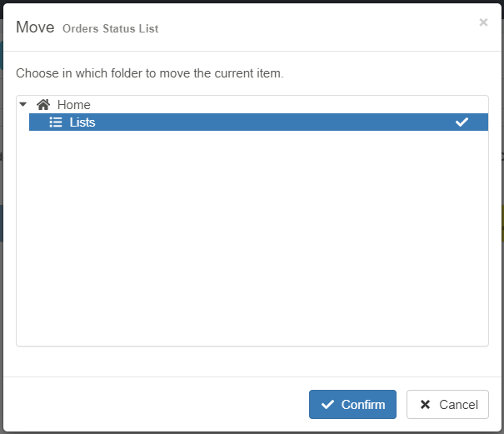The height and width of the screenshot is (434, 504).
Task: Collapse the Home folder tree arrow
Action: (23, 104)
